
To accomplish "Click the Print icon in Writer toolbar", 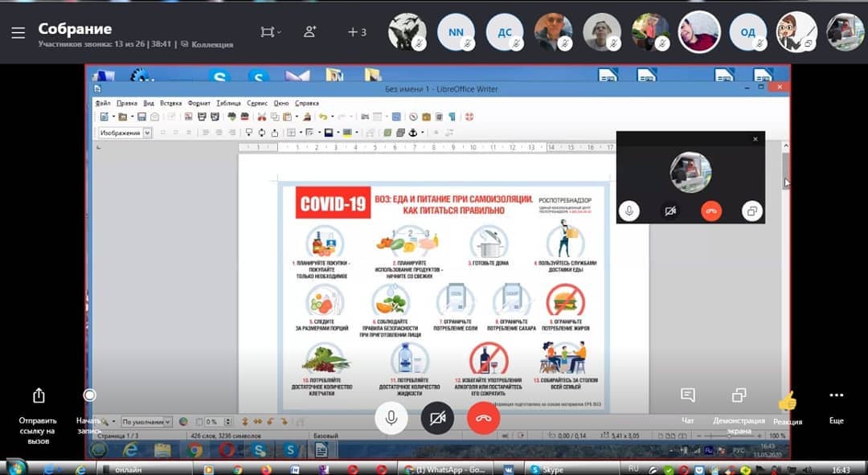I will pos(202,117).
